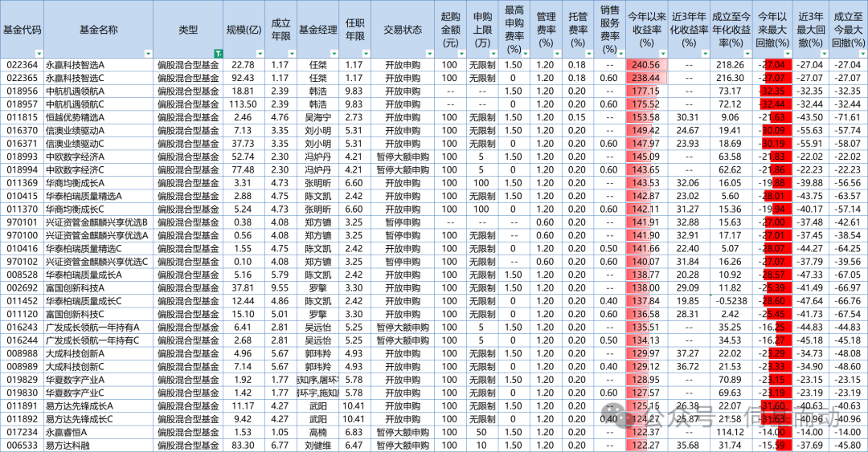Open the 托管费率(%) column filter dropdown
Viewport: 868px width, 452px height.
589,54
